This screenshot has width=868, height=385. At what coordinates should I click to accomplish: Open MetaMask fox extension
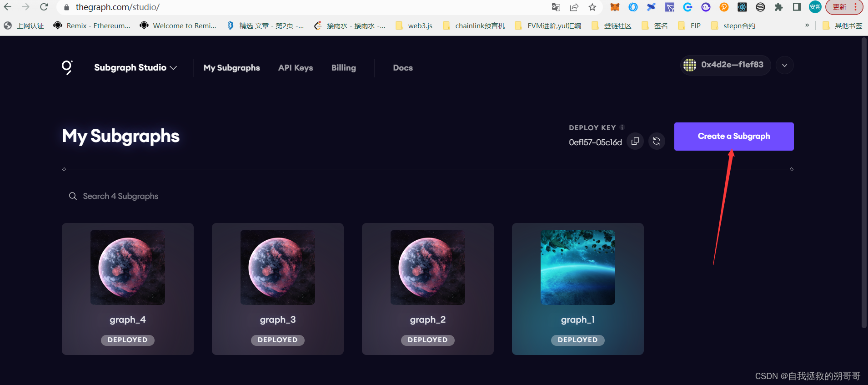click(615, 7)
